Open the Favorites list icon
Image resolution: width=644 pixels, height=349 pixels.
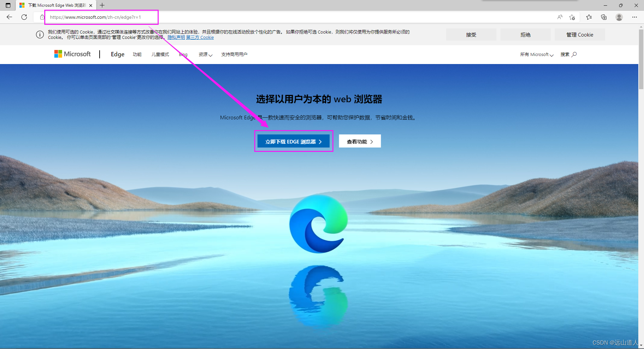[x=589, y=17]
